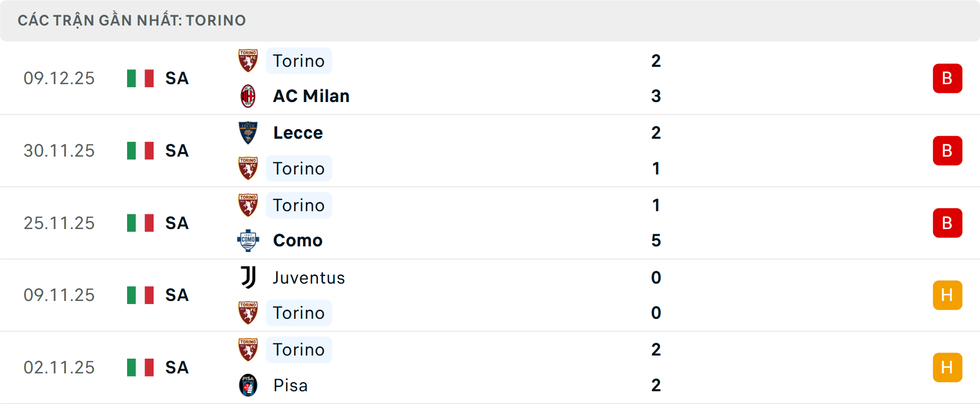Click Italian flag in 30.11.25 row

(140, 150)
